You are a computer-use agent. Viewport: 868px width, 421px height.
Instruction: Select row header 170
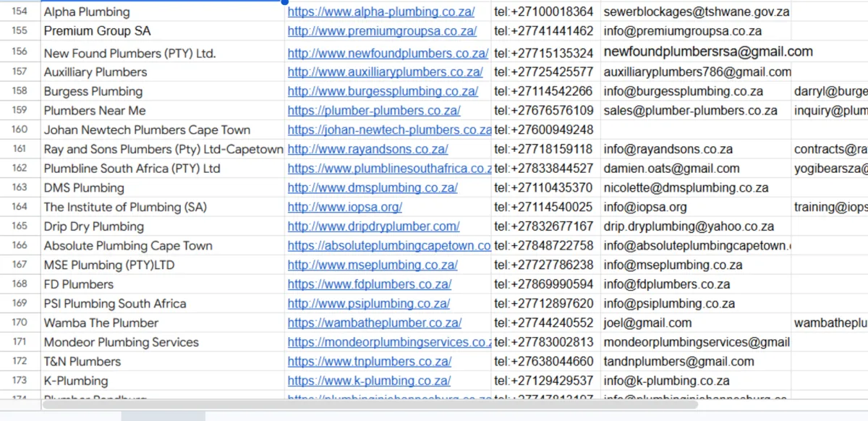point(20,323)
